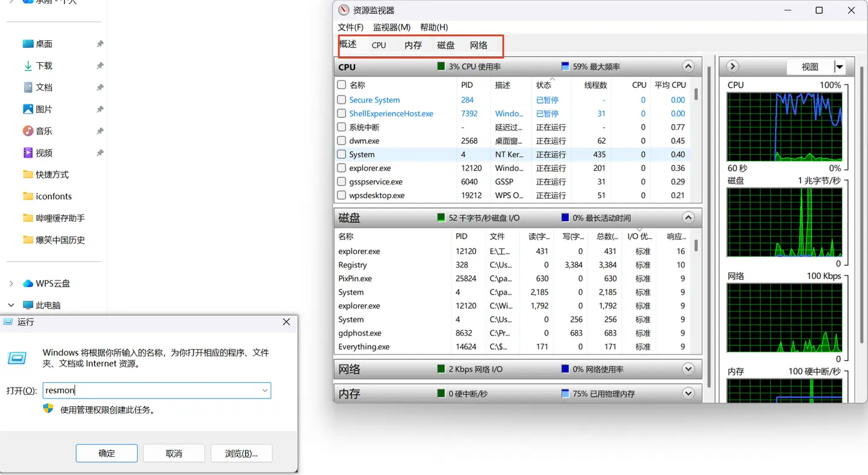
Task: Tick the dwm.exe process checkbox
Action: click(341, 140)
